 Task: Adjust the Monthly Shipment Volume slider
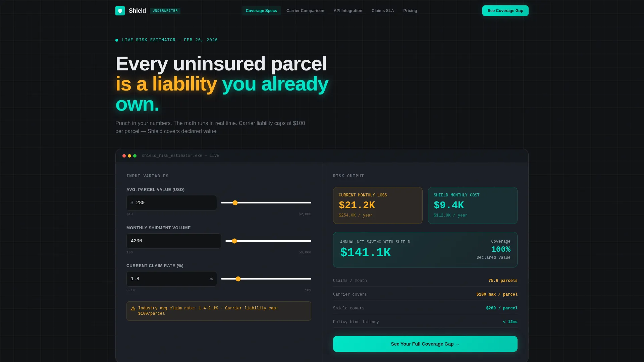(268, 241)
